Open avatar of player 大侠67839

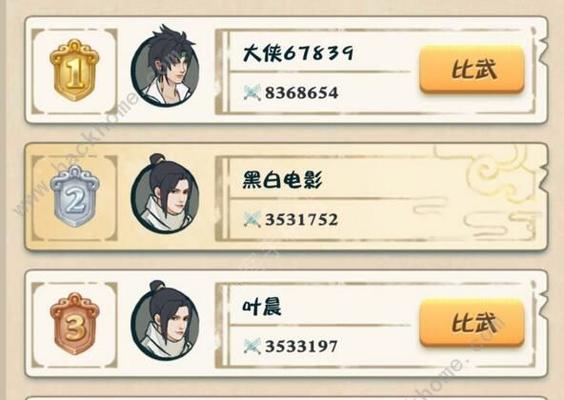click(x=165, y=66)
